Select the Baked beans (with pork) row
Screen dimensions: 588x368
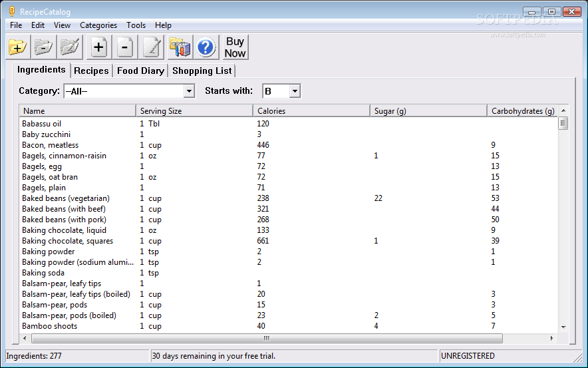[289, 220]
